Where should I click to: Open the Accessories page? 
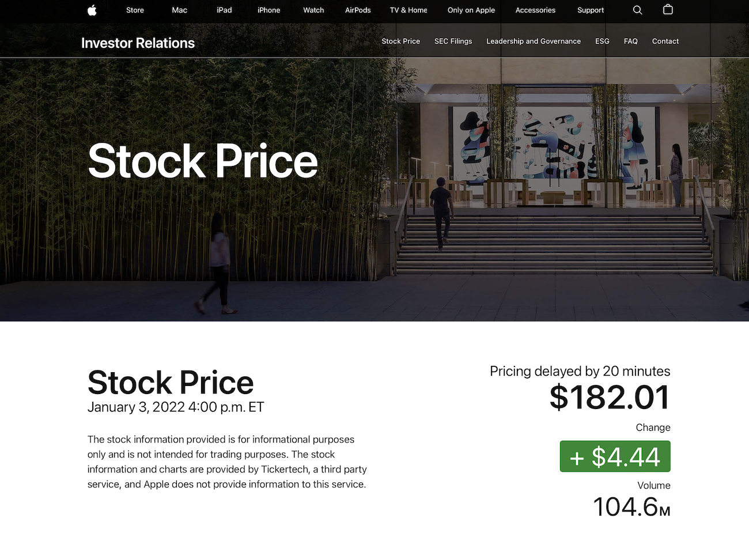point(535,10)
